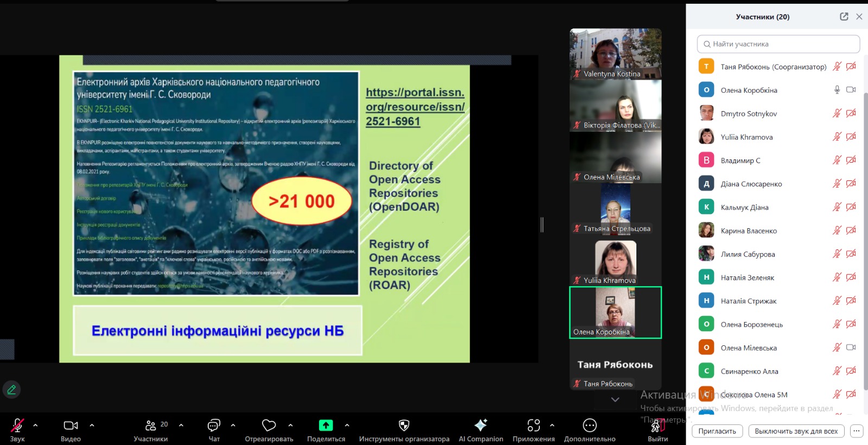Click the Пригласить invite button
This screenshot has width=868, height=445.
click(717, 431)
